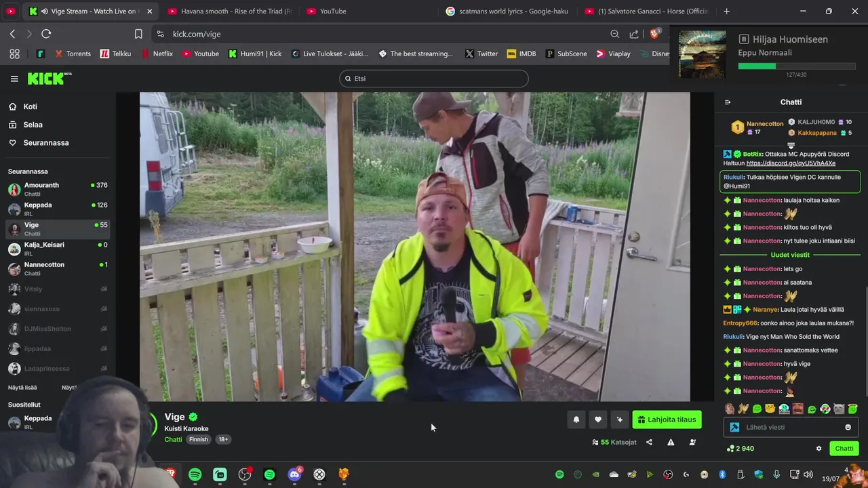Image resolution: width=868 pixels, height=488 pixels.
Task: Click the share icon in the address bar
Action: [634, 34]
